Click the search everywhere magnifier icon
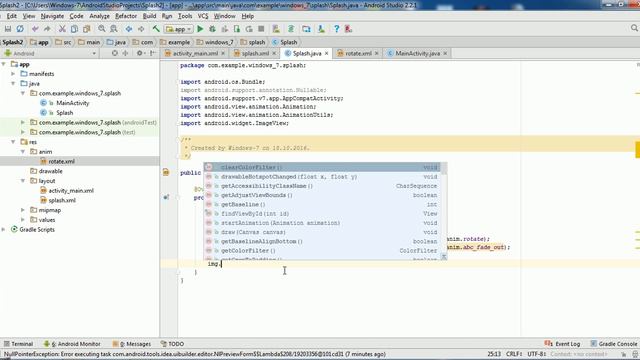640x360 pixels. [634, 28]
